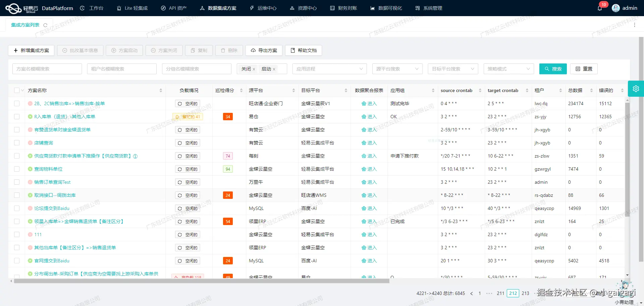Jump to page 213 in pagination
The image size is (644, 306).
[525, 293]
